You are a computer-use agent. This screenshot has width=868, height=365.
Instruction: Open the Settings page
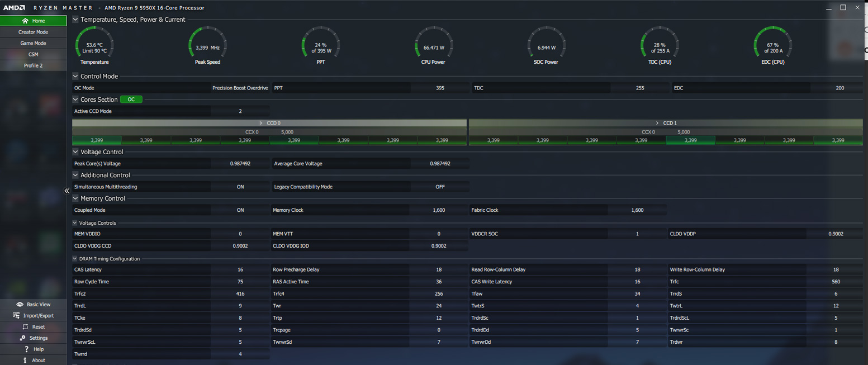point(34,338)
